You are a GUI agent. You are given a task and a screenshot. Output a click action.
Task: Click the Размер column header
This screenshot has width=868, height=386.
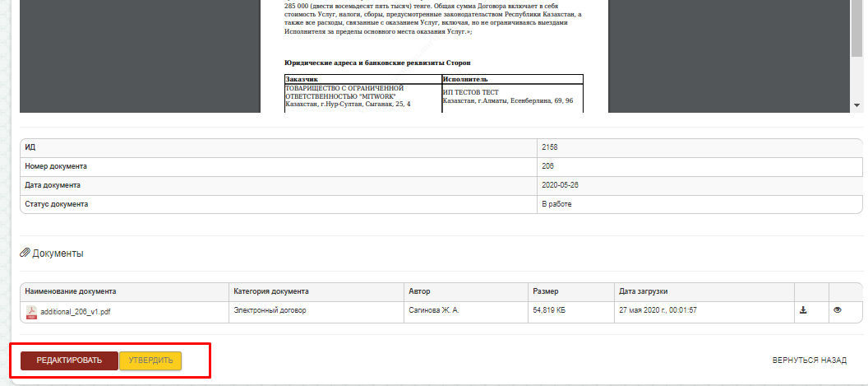click(546, 291)
